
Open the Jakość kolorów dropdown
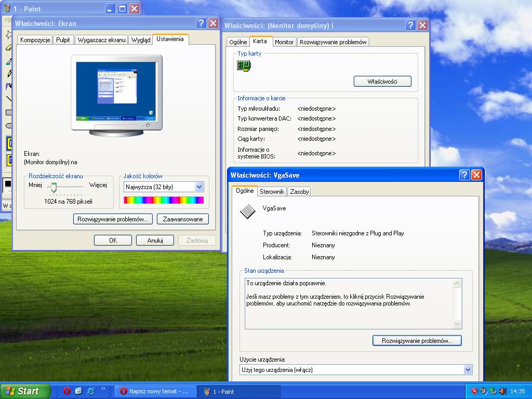pyautogui.click(x=199, y=187)
